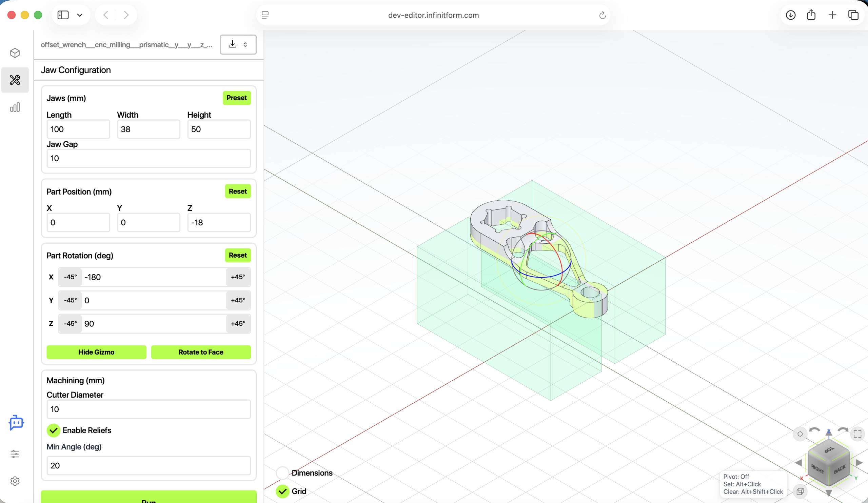
Task: Toggle the Enable Reliefs checkbox
Action: coord(53,430)
